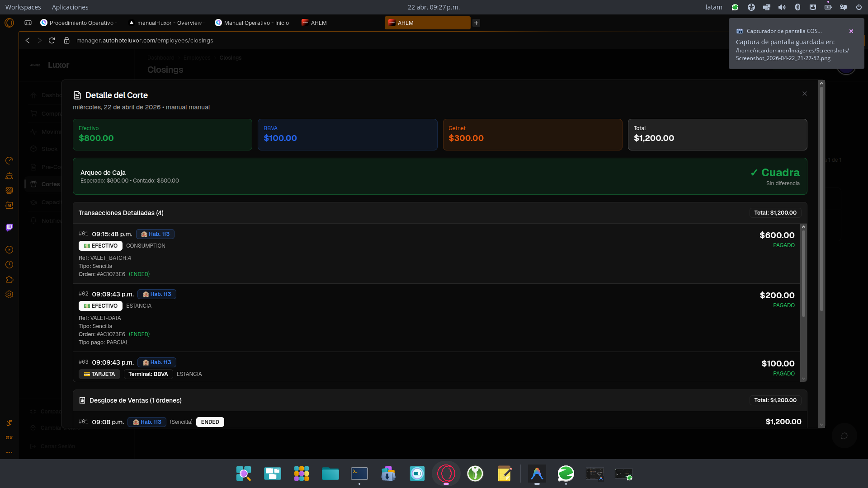Click the Hab. 113 badge on transaction #01
Screen dimensions: 868x488
pos(155,234)
